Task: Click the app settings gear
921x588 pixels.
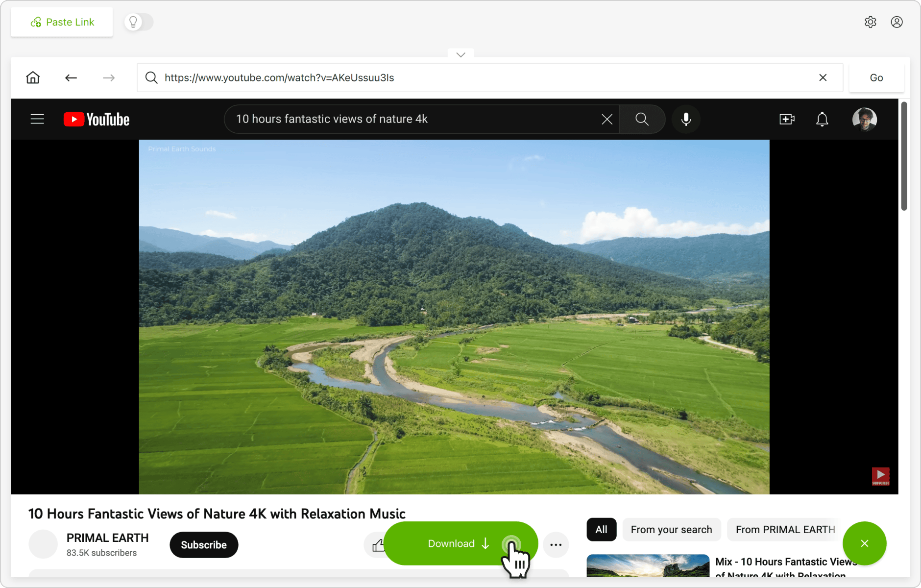Action: (871, 22)
